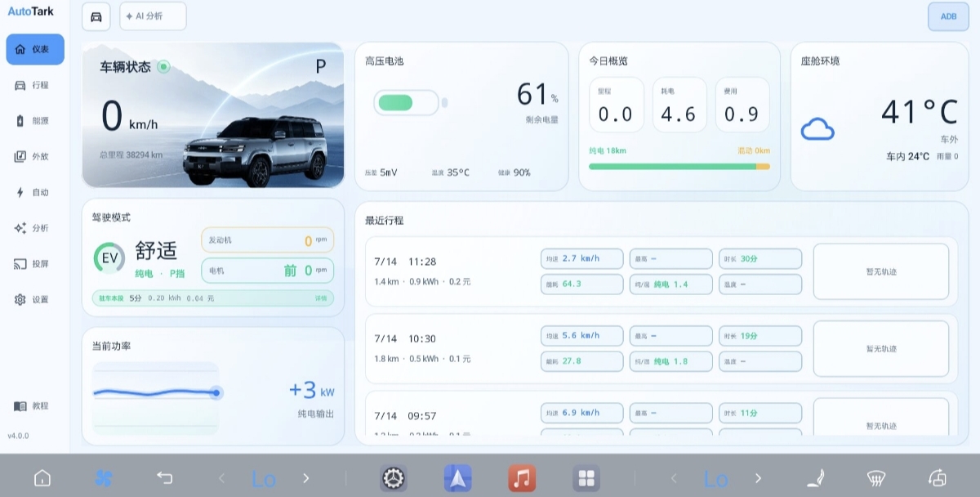Image resolution: width=980 pixels, height=497 pixels.
Task: Click the 耗电 4.6 tile in 今日概览
Action: [x=679, y=105]
